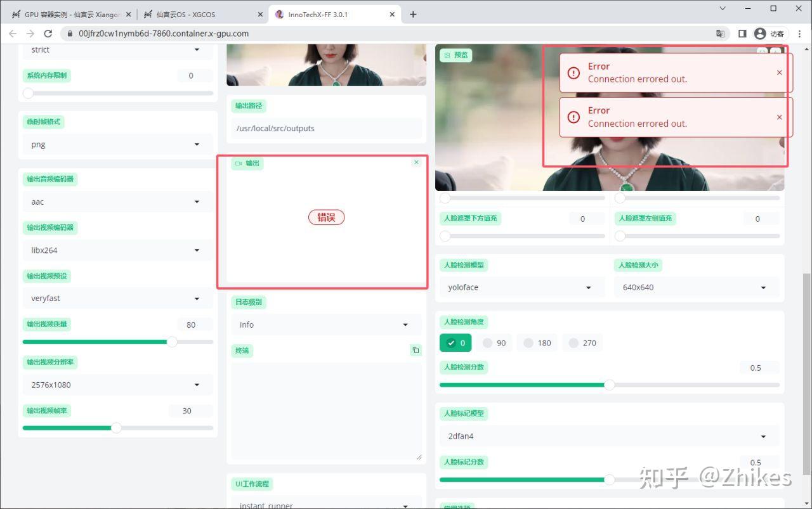This screenshot has height=509, width=812.
Task: Select 90 for 人脸检测角度
Action: [x=494, y=343]
